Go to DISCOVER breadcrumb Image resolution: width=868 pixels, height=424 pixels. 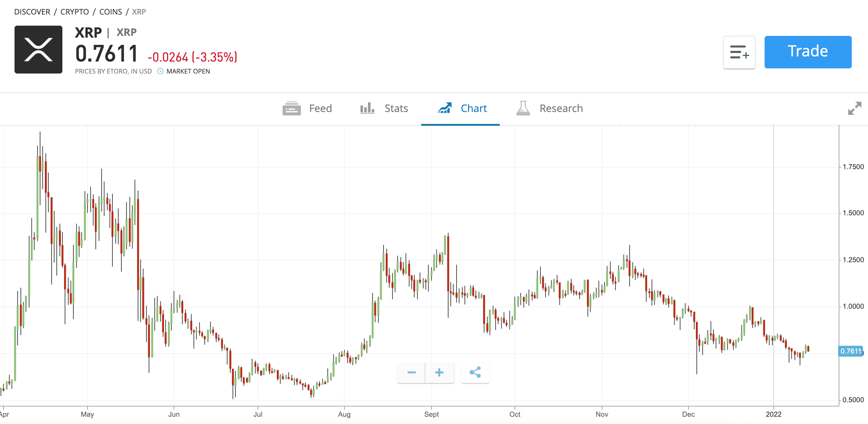pyautogui.click(x=32, y=12)
